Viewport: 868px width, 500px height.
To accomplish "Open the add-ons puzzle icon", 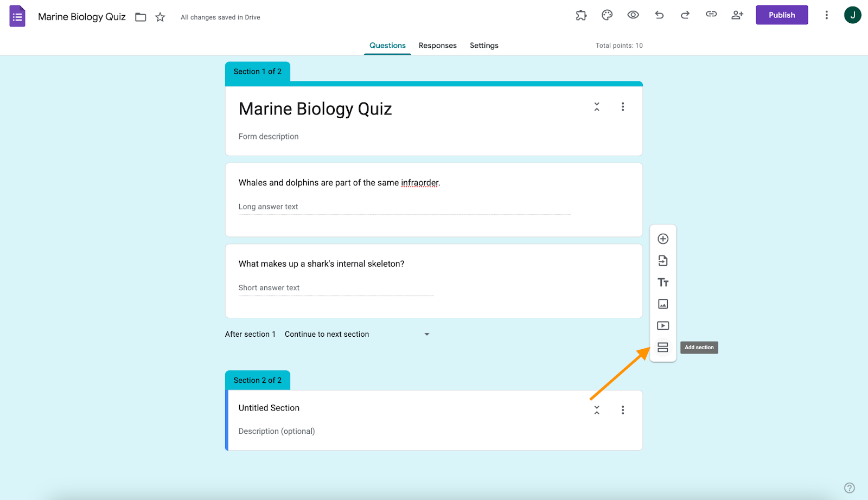I will click(581, 15).
